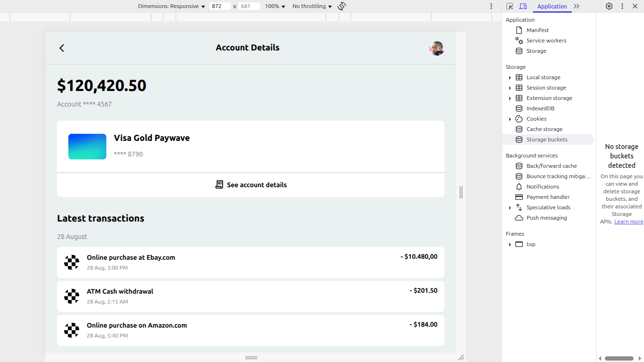644x362 pixels.
Task: Open the ATM Cash withdrawal transaction
Action: pos(251,296)
